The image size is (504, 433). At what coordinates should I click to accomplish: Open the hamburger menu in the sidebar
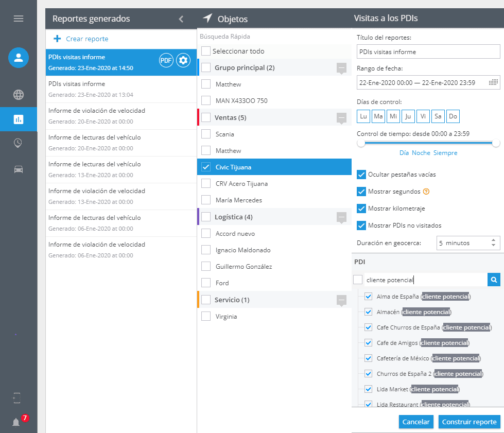click(x=19, y=19)
